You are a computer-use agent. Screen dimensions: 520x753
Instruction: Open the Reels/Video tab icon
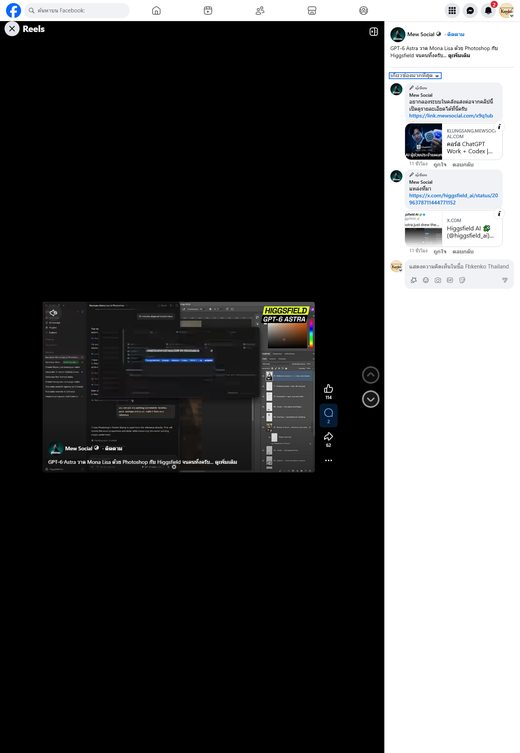(x=208, y=11)
